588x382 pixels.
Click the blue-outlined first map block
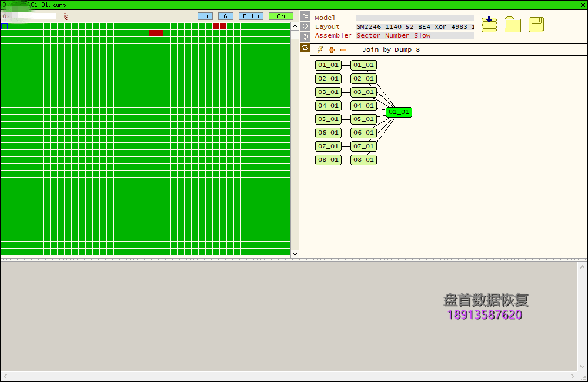5,26
